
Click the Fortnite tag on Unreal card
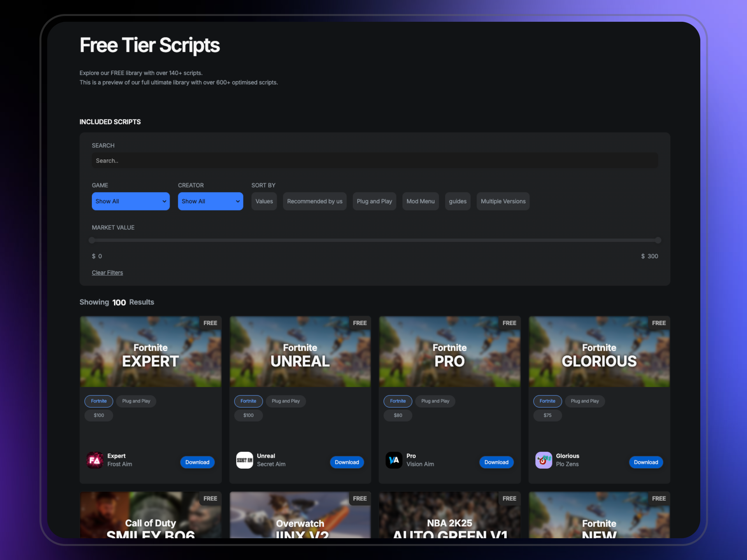(248, 401)
